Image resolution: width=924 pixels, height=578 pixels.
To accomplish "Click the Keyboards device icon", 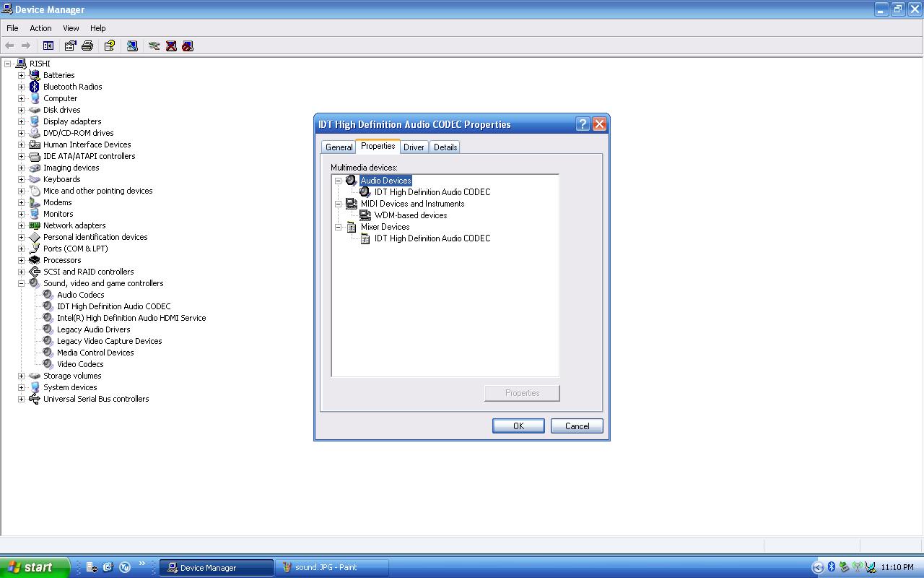I will coord(34,179).
